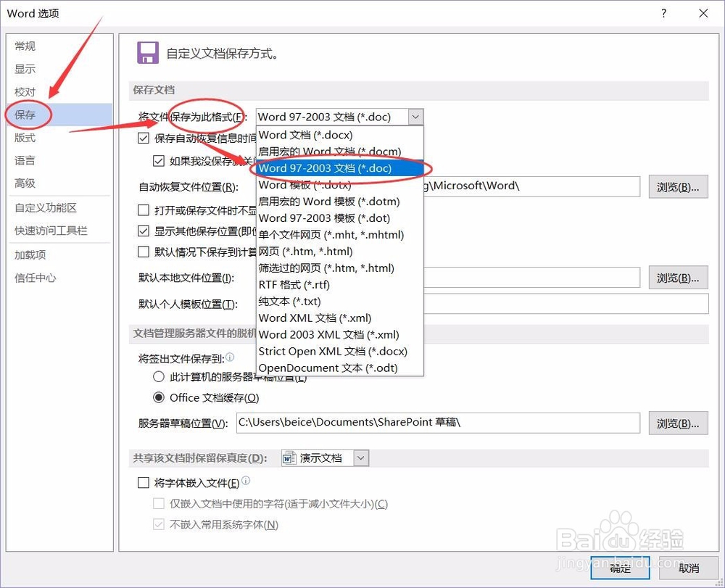Pick OpenDocument 文本 (*.odt) option
The width and height of the screenshot is (725, 588).
tap(340, 368)
